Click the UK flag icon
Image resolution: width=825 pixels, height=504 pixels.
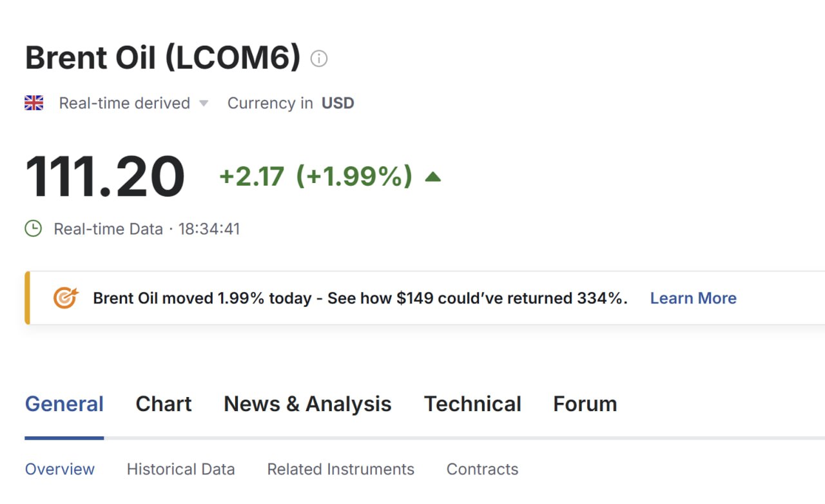[34, 103]
